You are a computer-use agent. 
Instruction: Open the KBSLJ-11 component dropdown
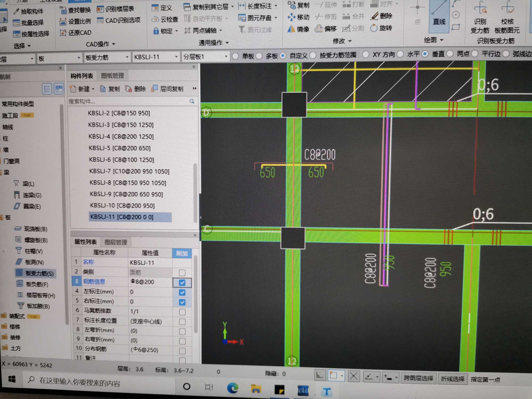point(176,57)
